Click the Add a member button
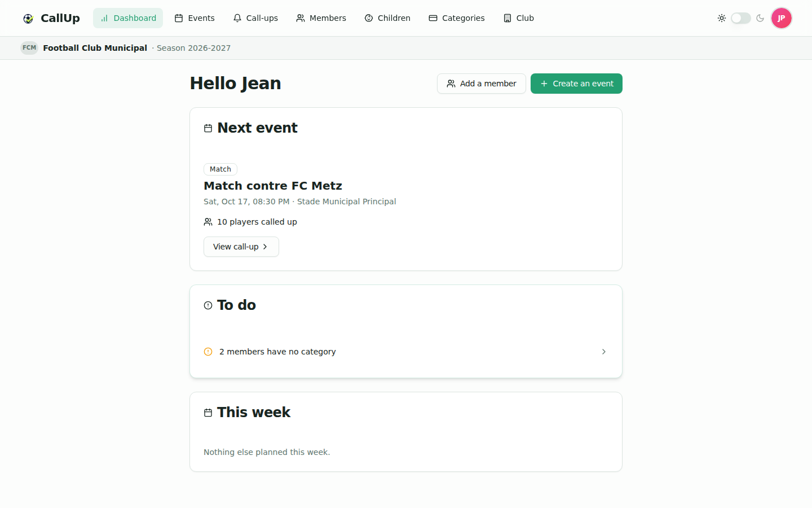 (482, 84)
